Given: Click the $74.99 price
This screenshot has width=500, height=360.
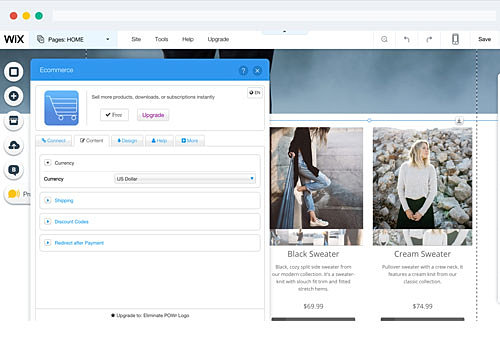Looking at the screenshot, I should click(422, 306).
